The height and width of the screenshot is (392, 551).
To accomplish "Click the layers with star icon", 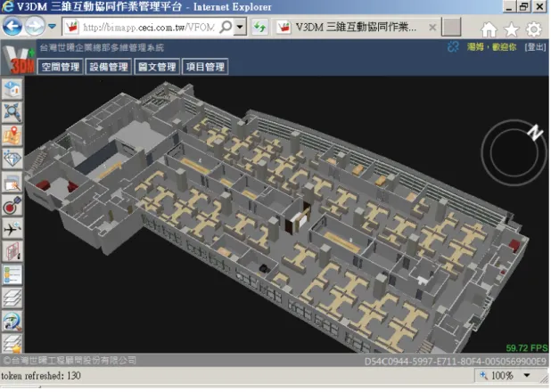I will 12,343.
